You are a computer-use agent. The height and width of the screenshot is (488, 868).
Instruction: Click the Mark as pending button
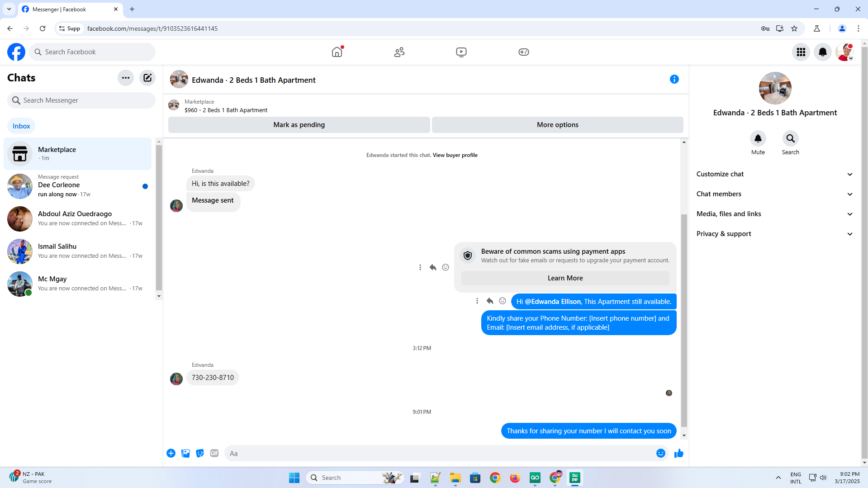[299, 125]
